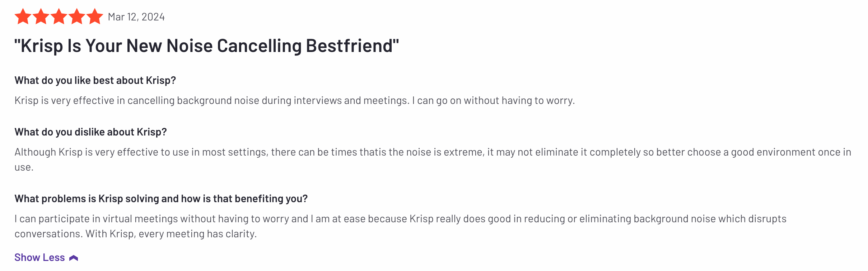Click the fifth rating star

(x=95, y=17)
